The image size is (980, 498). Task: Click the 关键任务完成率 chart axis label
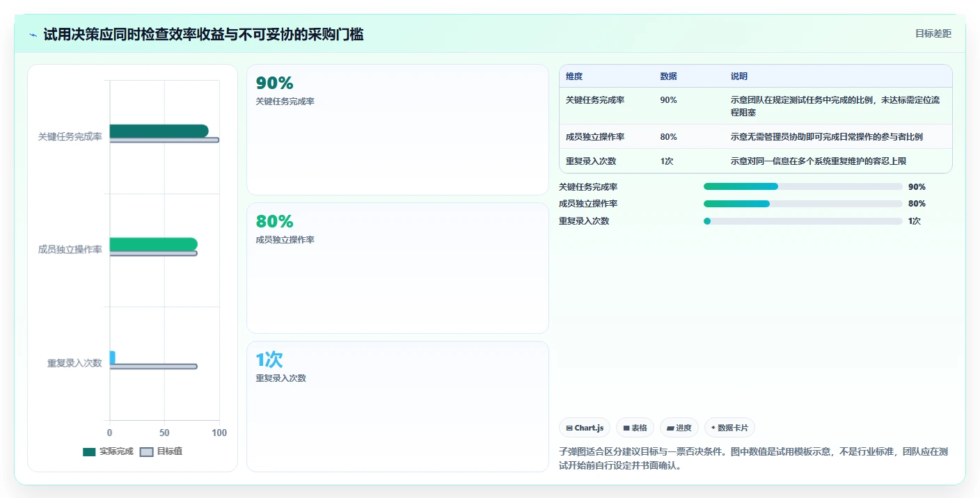tap(70, 137)
